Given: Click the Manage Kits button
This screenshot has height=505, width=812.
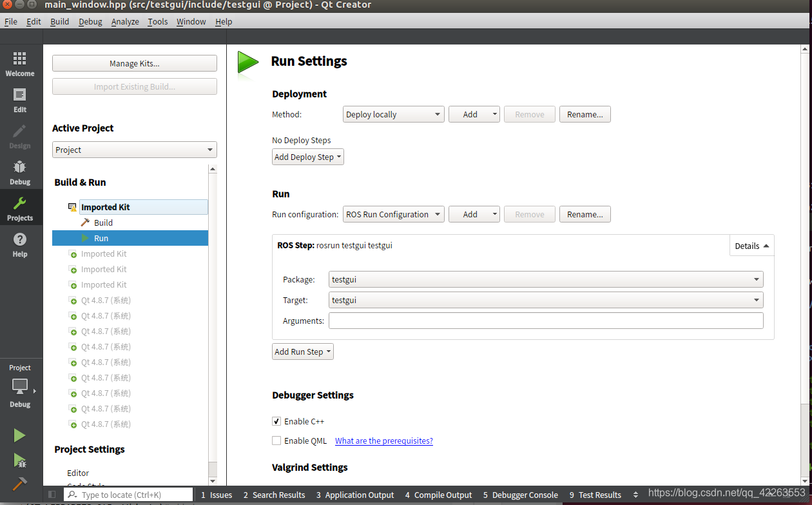Looking at the screenshot, I should (135, 63).
